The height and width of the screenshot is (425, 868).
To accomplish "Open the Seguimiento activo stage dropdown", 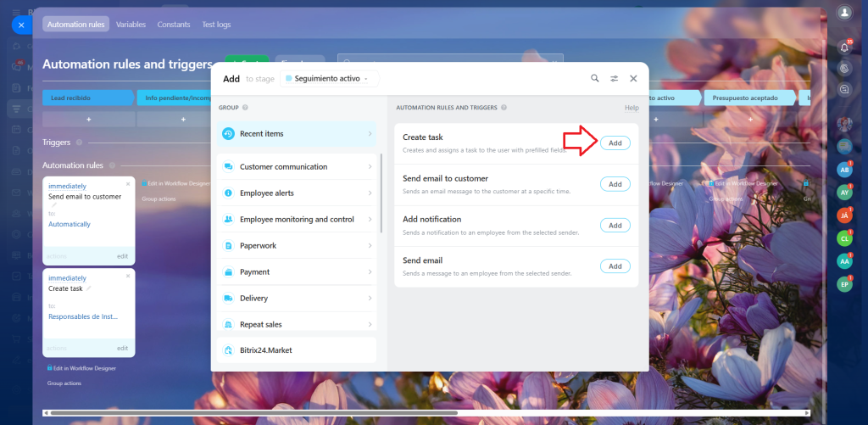I will pyautogui.click(x=331, y=78).
